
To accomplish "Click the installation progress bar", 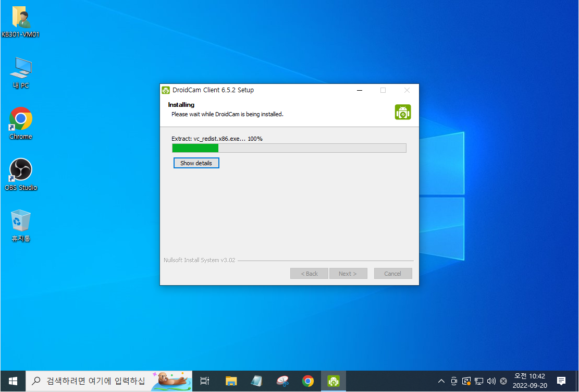I will [289, 148].
